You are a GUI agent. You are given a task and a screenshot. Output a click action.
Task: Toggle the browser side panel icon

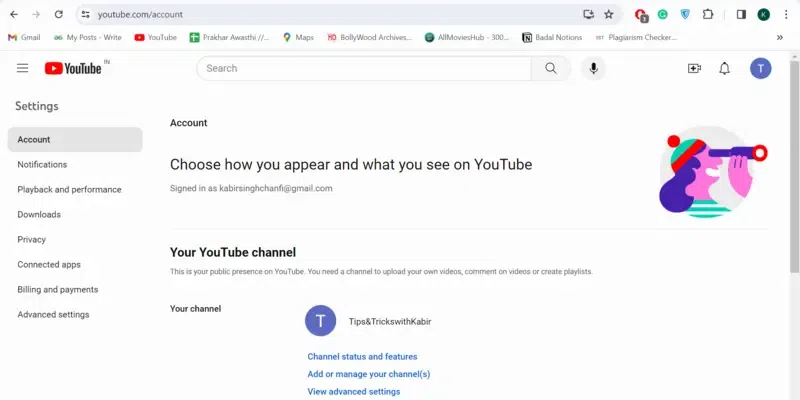click(x=741, y=14)
